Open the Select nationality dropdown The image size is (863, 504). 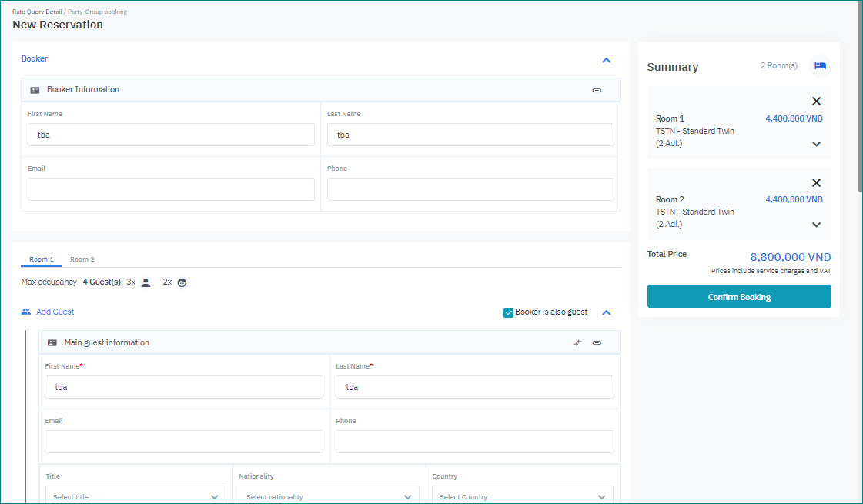point(329,496)
